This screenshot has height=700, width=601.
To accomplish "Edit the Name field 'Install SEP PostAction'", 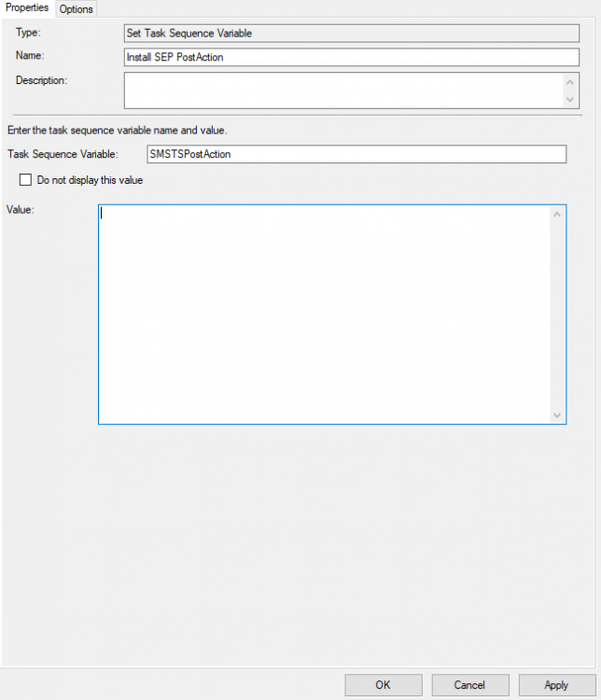I will (352, 57).
